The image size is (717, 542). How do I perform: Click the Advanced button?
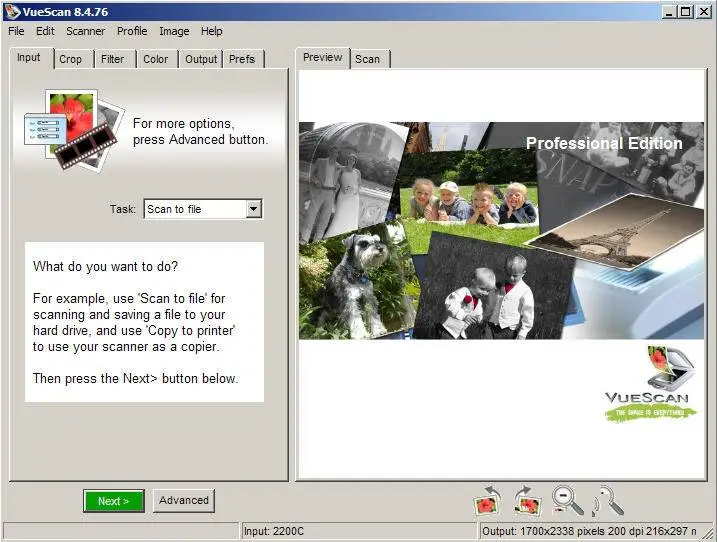point(184,500)
